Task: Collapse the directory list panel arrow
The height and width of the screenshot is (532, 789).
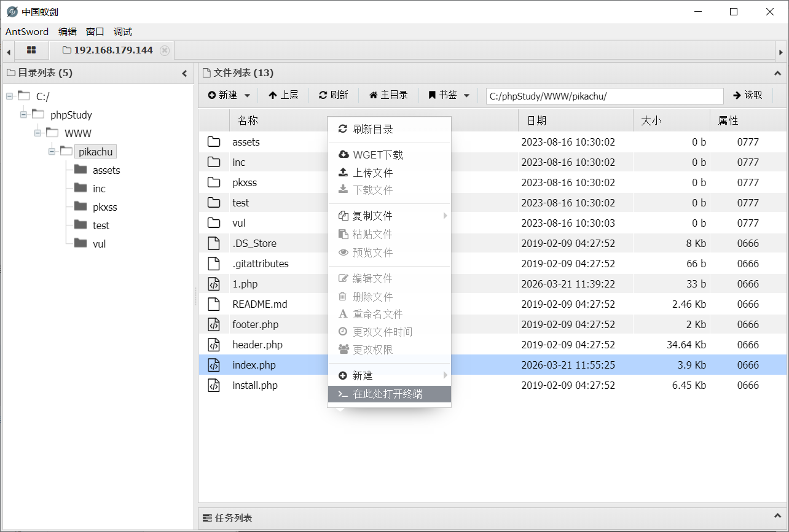Action: click(x=184, y=73)
